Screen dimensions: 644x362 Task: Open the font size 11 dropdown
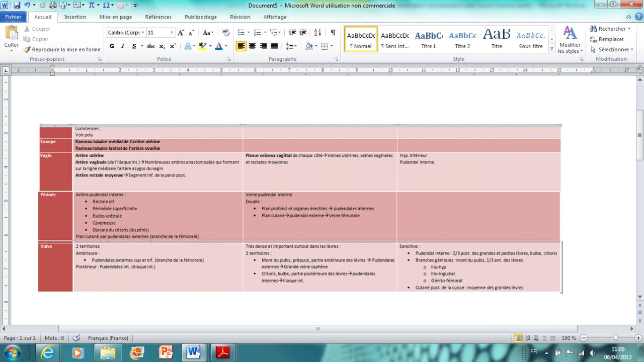tap(172, 33)
